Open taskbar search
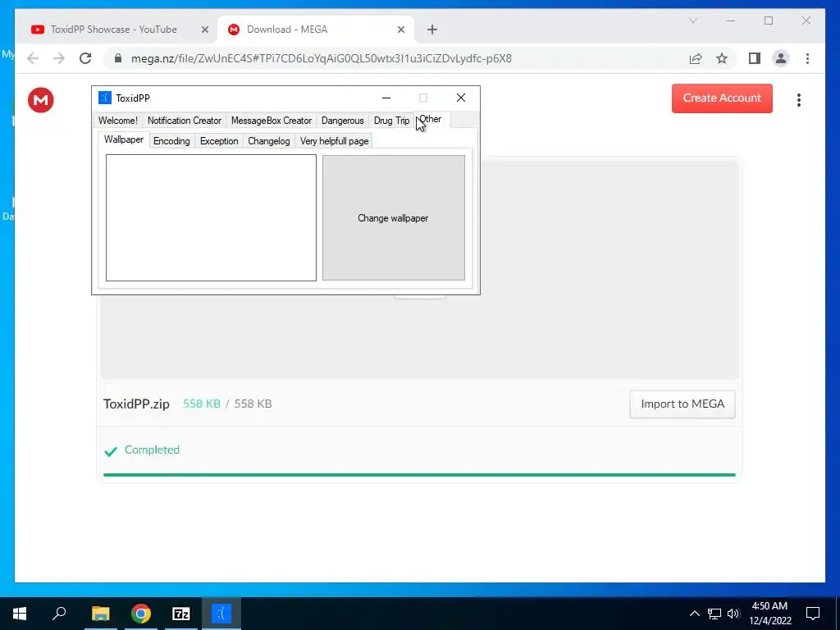Screen dimensions: 840x630 coord(59,614)
